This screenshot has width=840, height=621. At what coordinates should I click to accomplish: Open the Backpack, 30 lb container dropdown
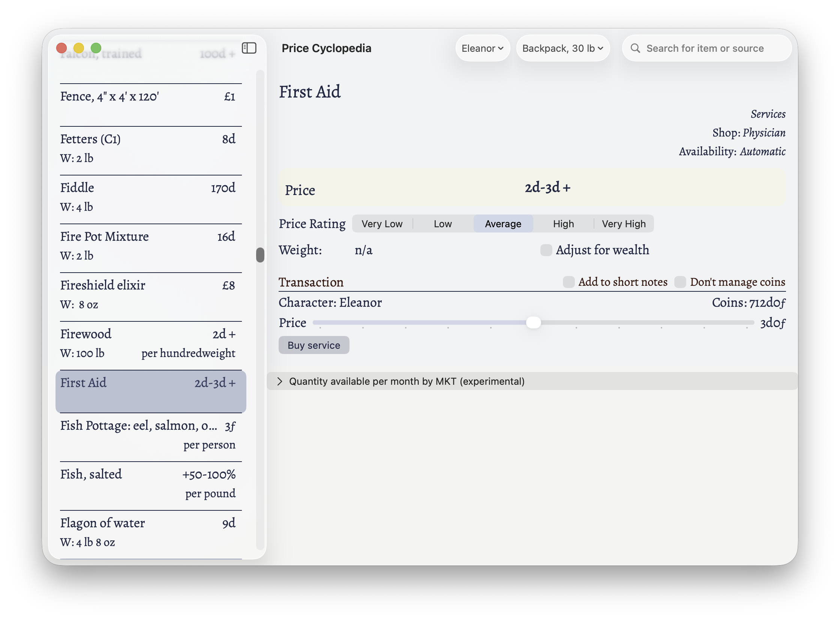[x=562, y=48]
